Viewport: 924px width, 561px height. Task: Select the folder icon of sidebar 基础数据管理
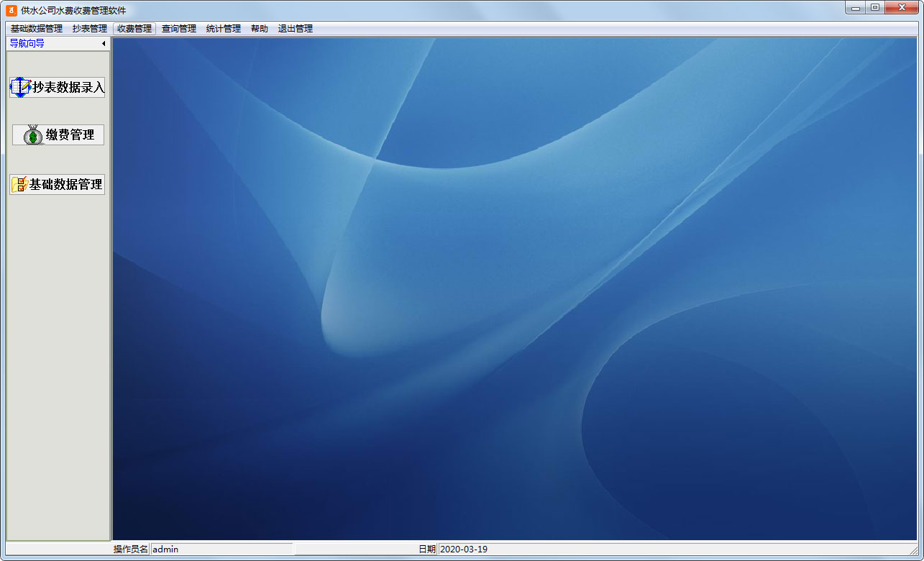tap(19, 184)
